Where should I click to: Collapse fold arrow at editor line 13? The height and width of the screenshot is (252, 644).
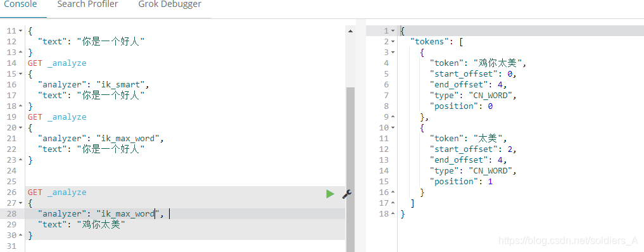click(21, 53)
